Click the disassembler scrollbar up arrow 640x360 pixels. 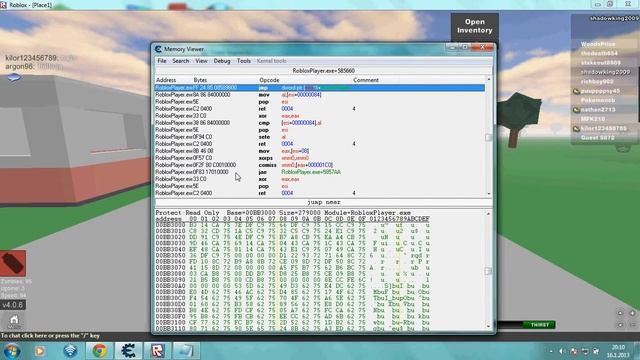point(489,79)
